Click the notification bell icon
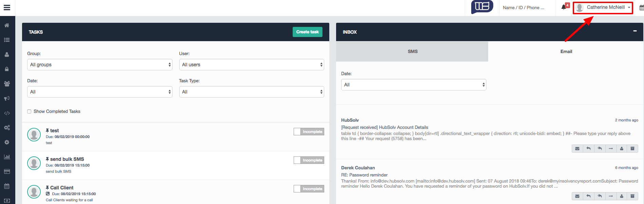Image resolution: width=644 pixels, height=204 pixels. (564, 7)
